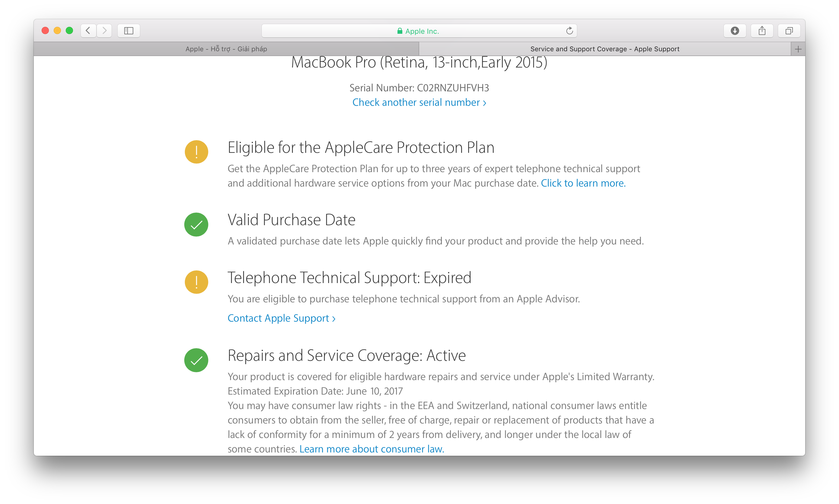This screenshot has width=839, height=504.
Task: Click the MacBook Pro Retina 13-inch heading
Action: pyautogui.click(x=419, y=62)
